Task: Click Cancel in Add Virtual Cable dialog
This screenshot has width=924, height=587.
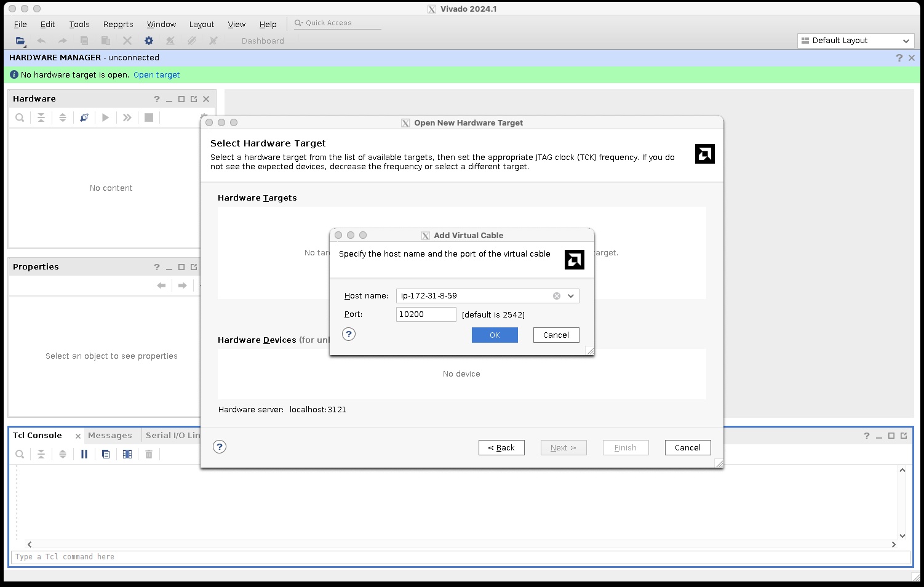Action: coord(556,335)
